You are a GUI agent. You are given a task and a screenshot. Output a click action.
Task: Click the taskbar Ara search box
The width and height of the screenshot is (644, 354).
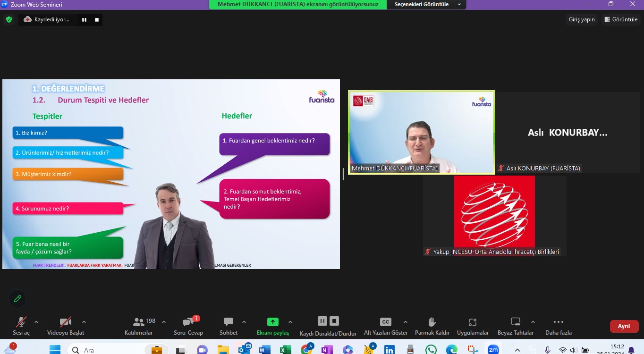(x=117, y=350)
